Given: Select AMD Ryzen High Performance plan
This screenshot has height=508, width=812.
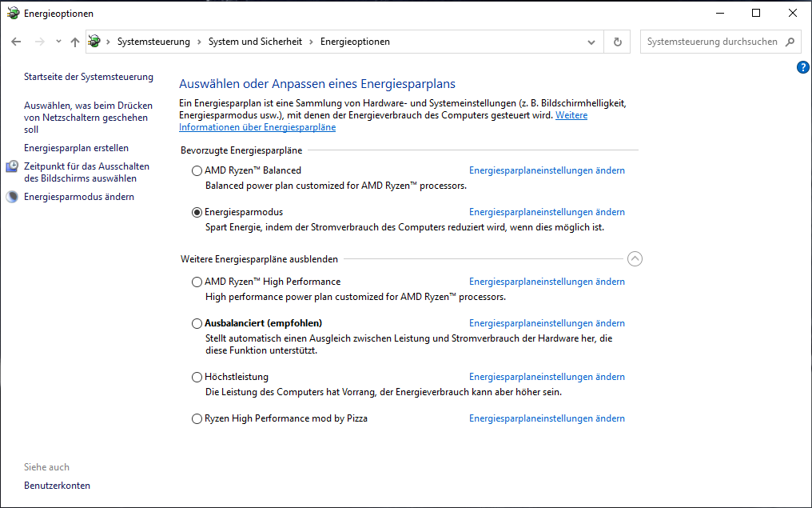Looking at the screenshot, I should pyautogui.click(x=197, y=282).
